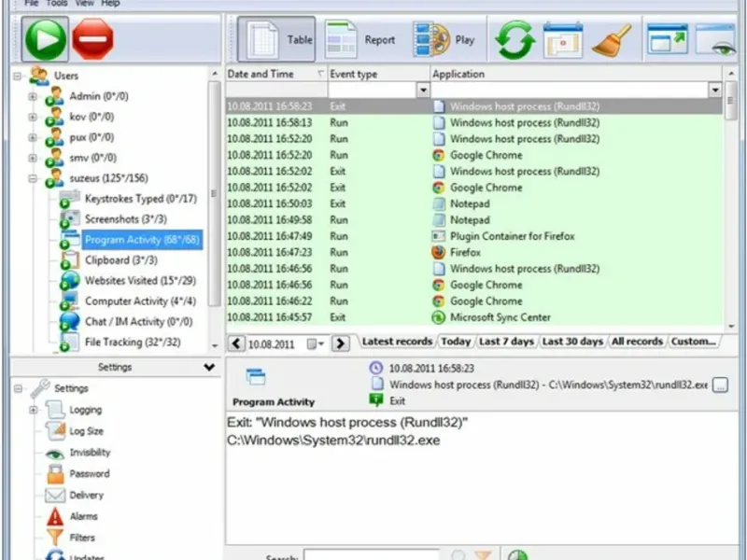Collapse the Settings panel chevron
Viewport: 747px width, 560px height.
point(209,367)
